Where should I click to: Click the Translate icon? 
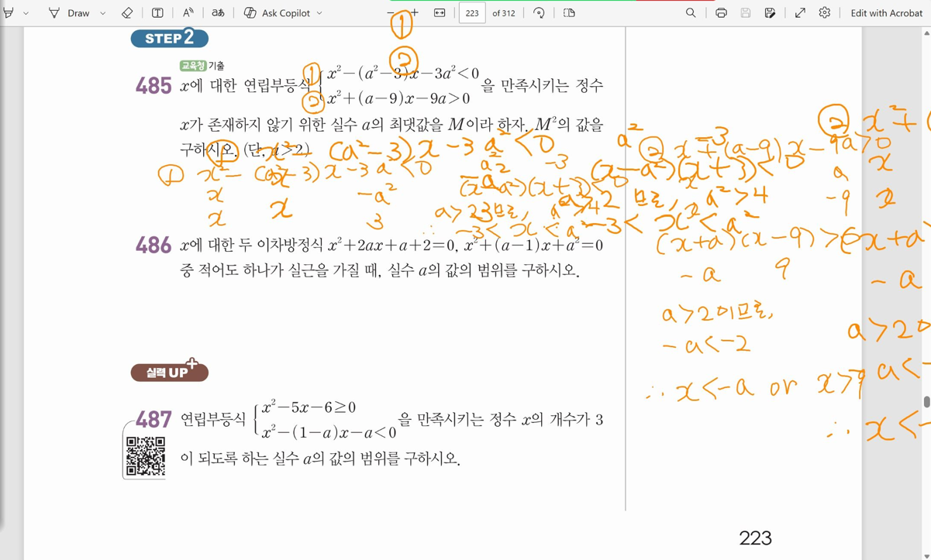[219, 13]
